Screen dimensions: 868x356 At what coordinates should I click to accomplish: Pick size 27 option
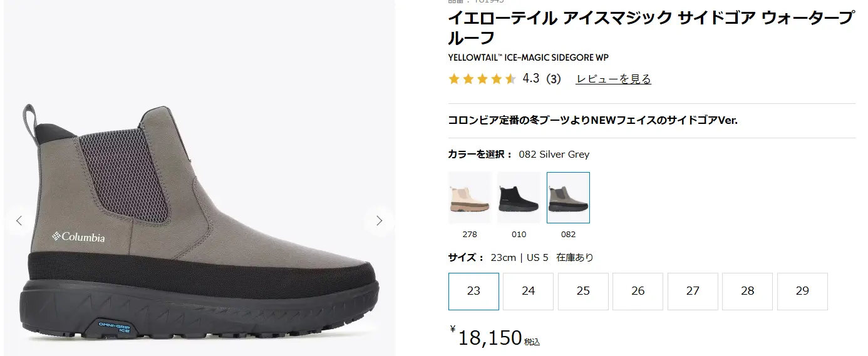693,291
